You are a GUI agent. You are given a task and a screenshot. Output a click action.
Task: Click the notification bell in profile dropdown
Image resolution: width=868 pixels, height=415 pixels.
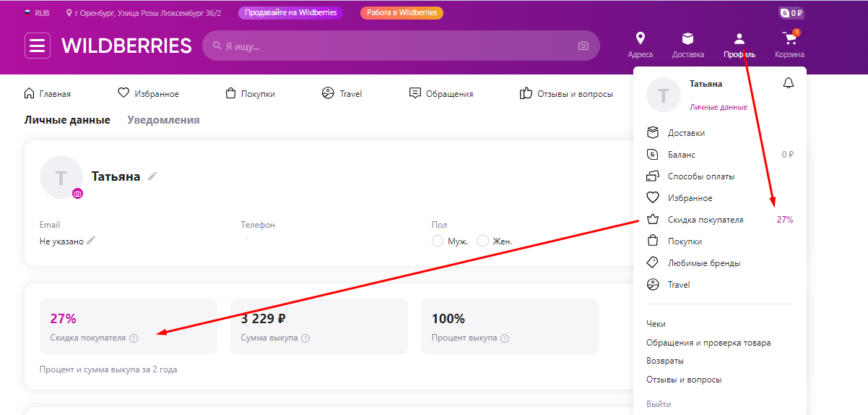788,84
